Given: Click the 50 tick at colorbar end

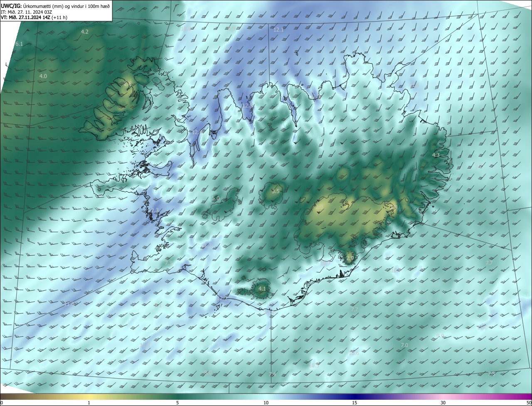Looking at the screenshot, I should point(528,403).
